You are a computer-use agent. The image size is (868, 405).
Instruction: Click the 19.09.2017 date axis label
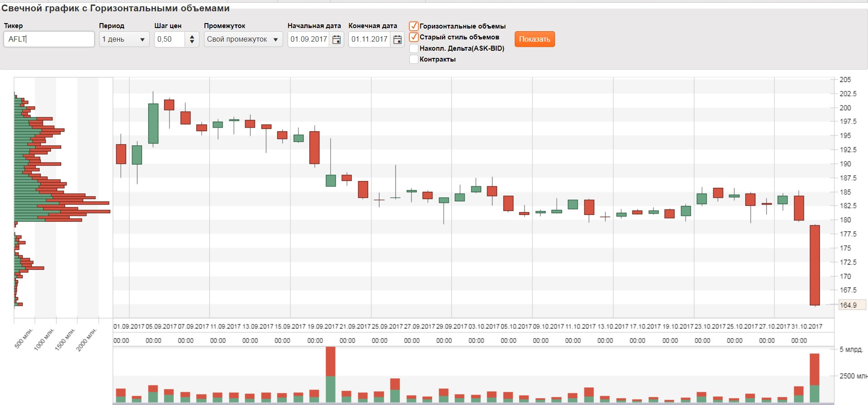(x=323, y=326)
